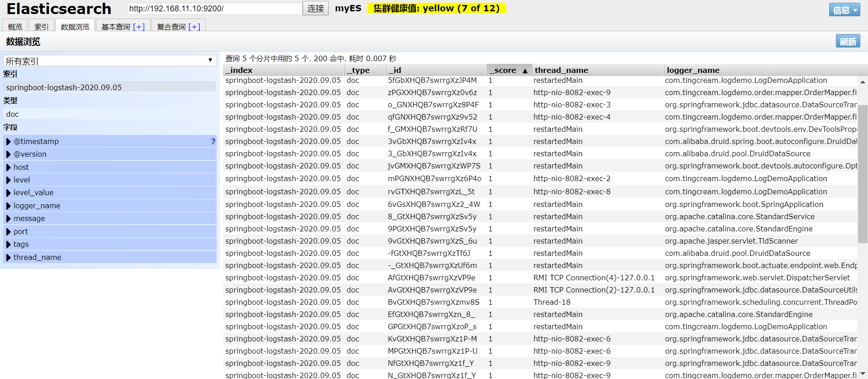
Task: Open record with id o_GNXHQB7swrrgXz8P4F
Action: (x=433, y=105)
